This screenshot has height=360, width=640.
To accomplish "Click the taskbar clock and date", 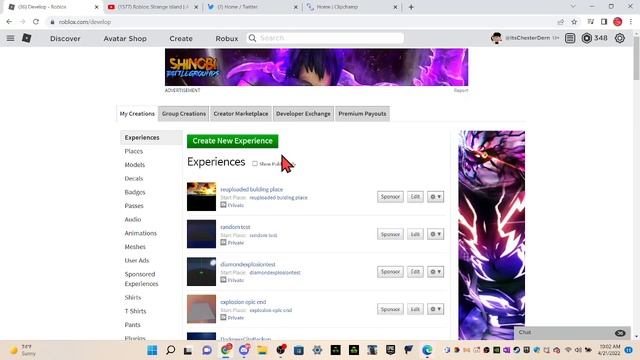I will click(x=610, y=350).
